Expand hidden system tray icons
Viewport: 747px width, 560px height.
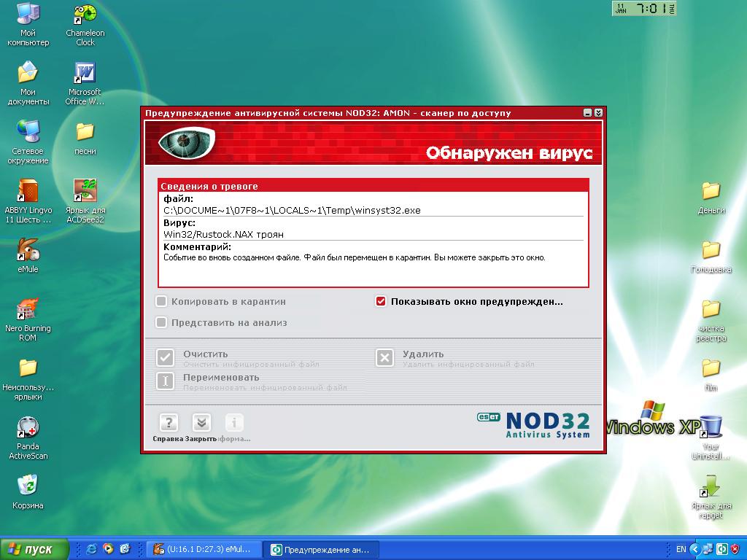pyautogui.click(x=694, y=549)
